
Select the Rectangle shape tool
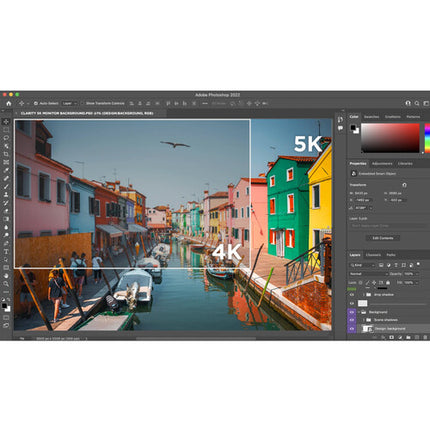pyautogui.click(x=6, y=268)
